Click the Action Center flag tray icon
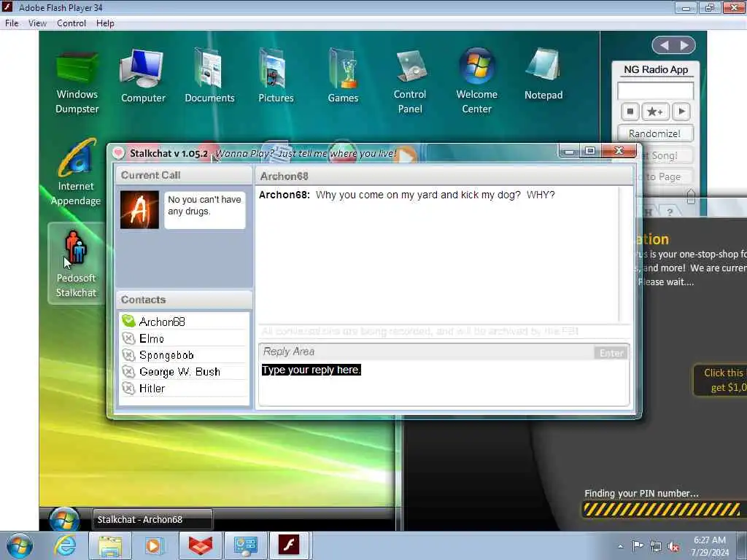 [638, 546]
